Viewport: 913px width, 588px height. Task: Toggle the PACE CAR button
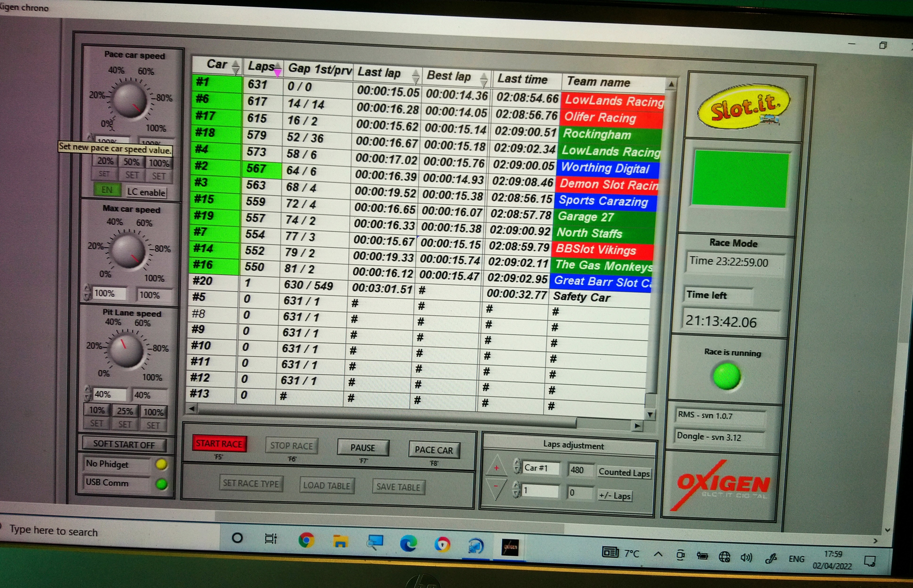pyautogui.click(x=434, y=450)
